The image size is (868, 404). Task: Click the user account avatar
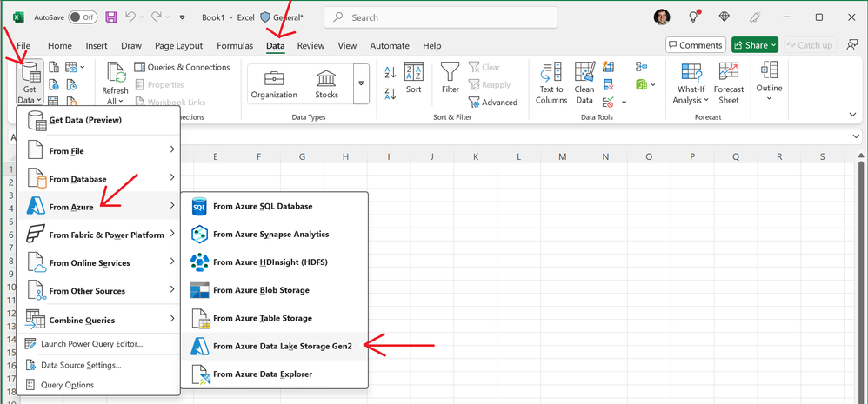click(662, 17)
